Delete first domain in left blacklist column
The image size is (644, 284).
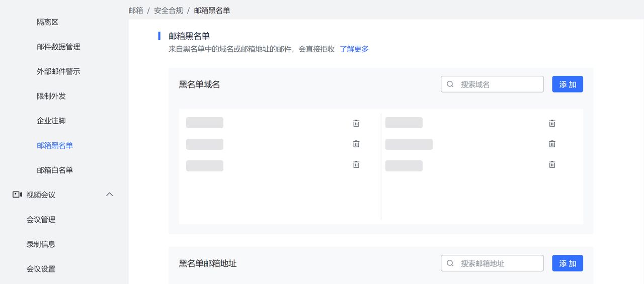(x=356, y=123)
